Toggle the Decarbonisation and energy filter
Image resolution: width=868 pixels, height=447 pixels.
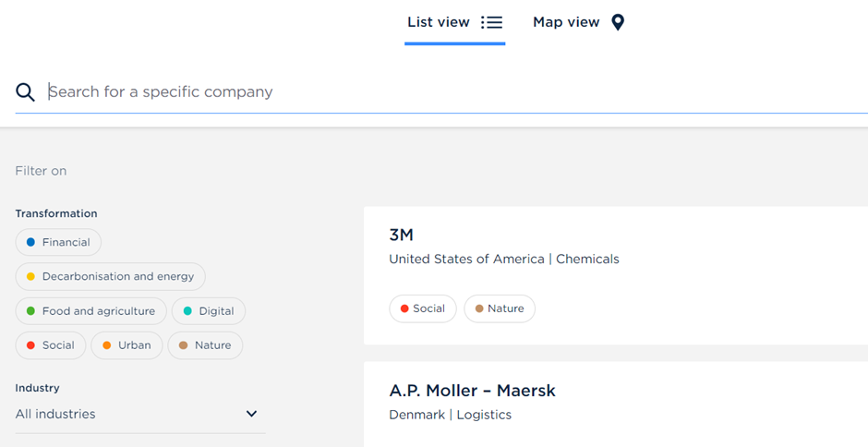tap(110, 276)
